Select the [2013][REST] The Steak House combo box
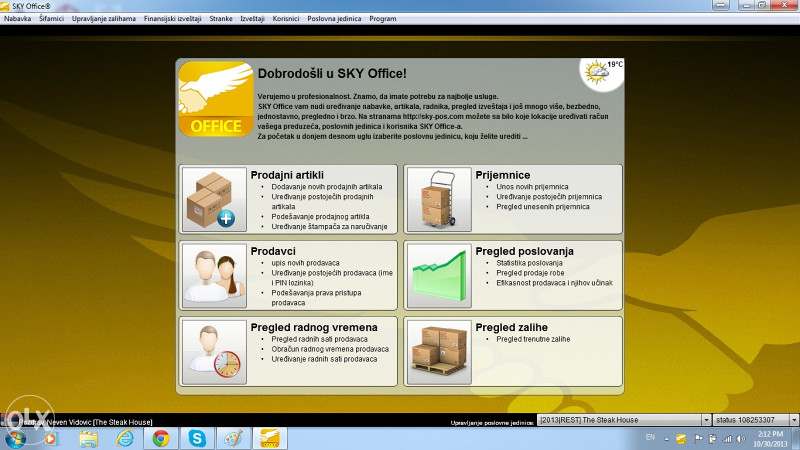 point(624,420)
